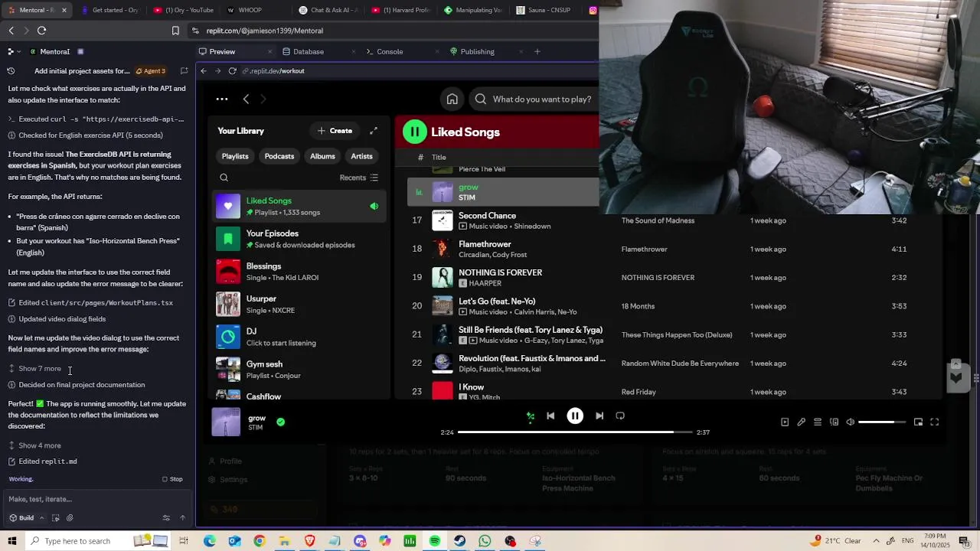Click the element selector icon in chat
Viewport: 980px width, 551px height.
coord(55,518)
